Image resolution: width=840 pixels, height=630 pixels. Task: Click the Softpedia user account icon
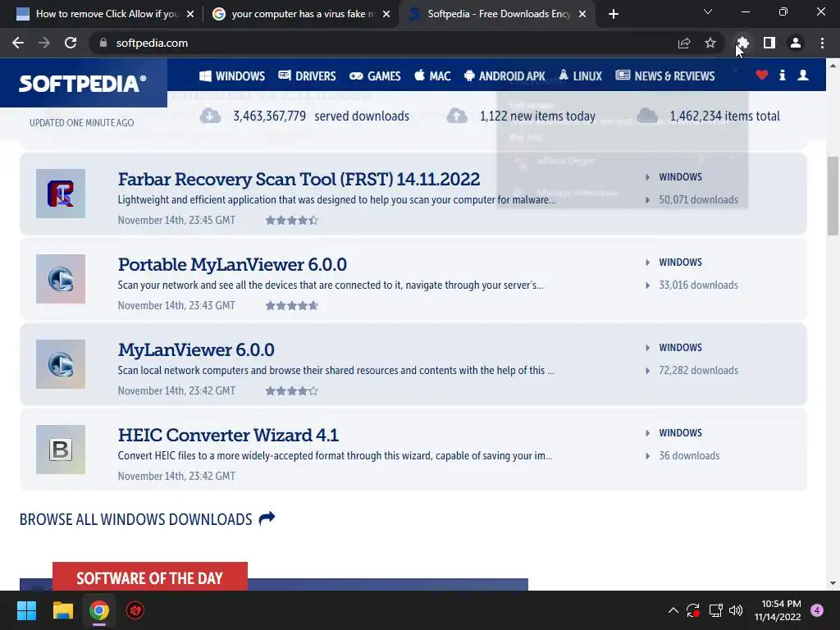coord(802,75)
